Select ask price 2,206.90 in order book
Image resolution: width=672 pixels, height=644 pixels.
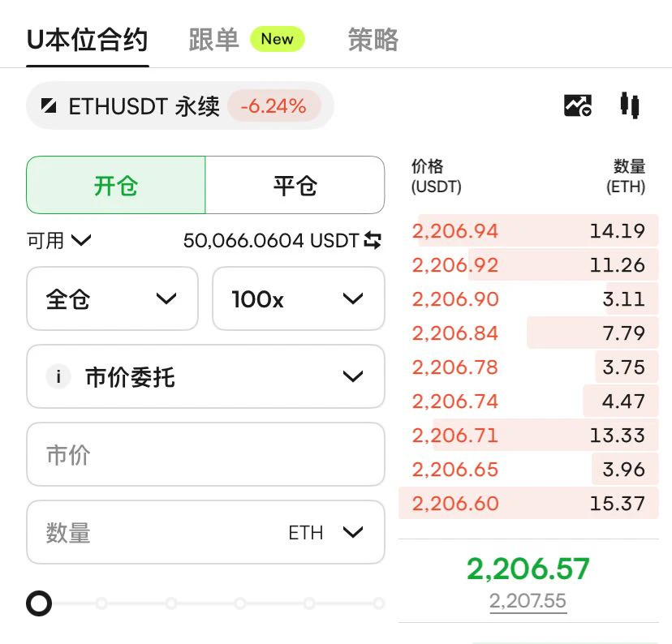pyautogui.click(x=455, y=298)
